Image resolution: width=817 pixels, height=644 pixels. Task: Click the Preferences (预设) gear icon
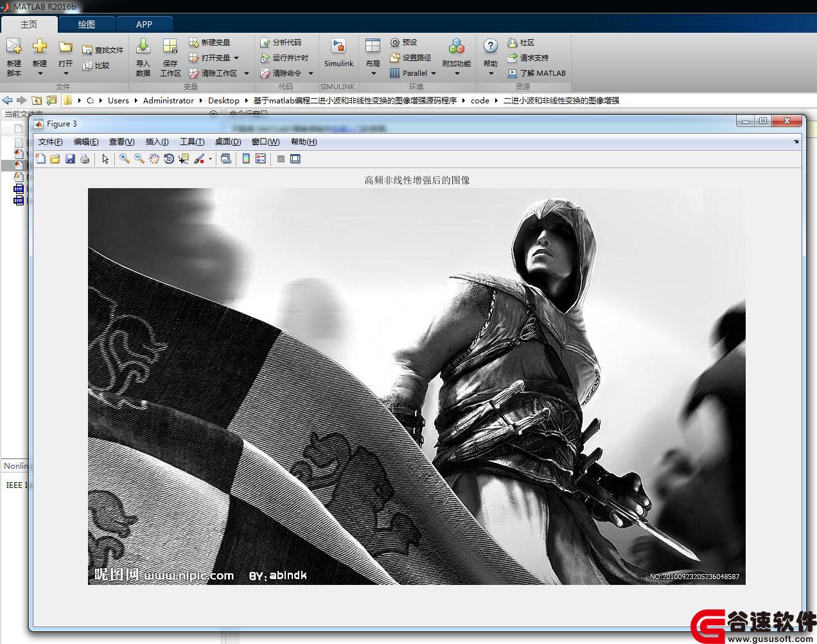tap(395, 42)
